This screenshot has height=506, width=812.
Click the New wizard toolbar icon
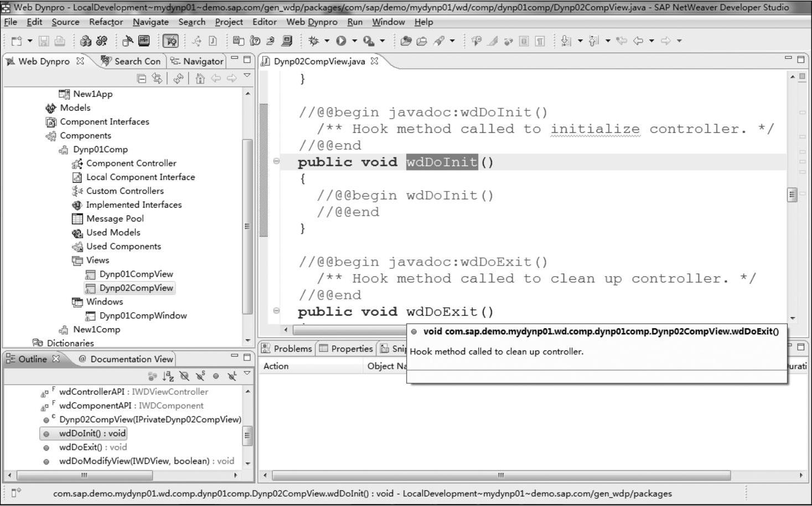pyautogui.click(x=17, y=41)
